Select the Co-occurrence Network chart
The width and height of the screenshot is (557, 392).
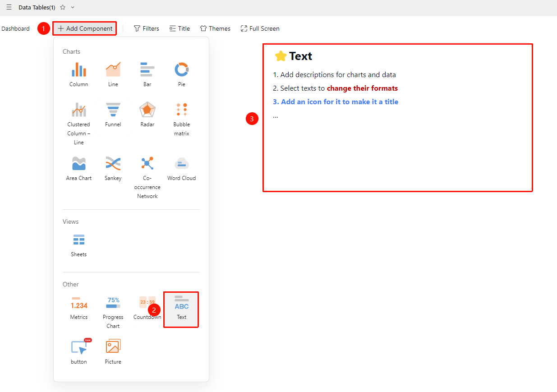click(x=147, y=177)
